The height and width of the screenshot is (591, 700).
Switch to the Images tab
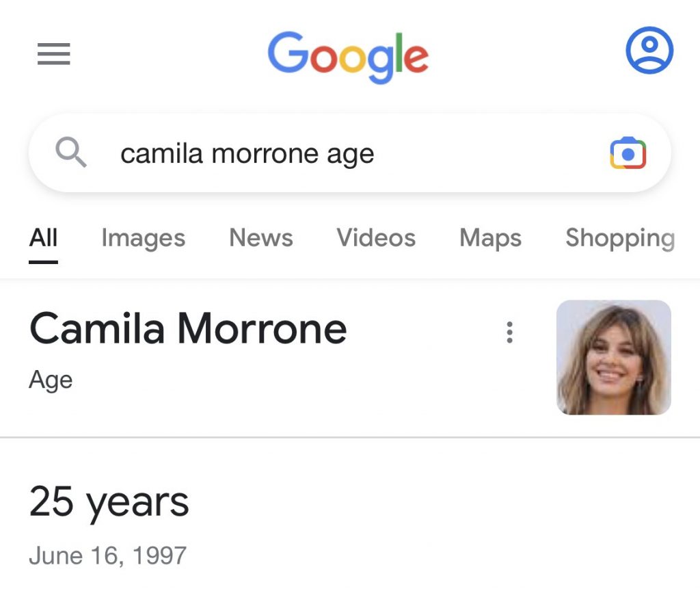(143, 238)
